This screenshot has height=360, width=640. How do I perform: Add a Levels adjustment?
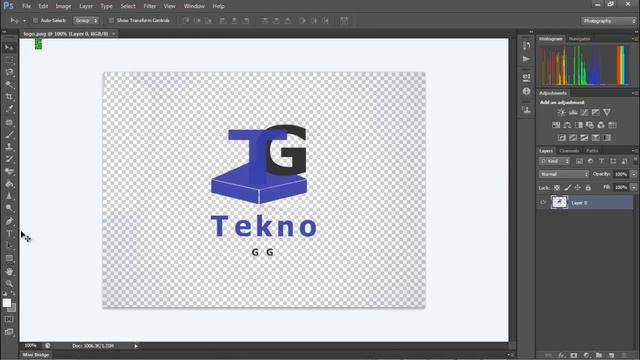click(x=573, y=112)
